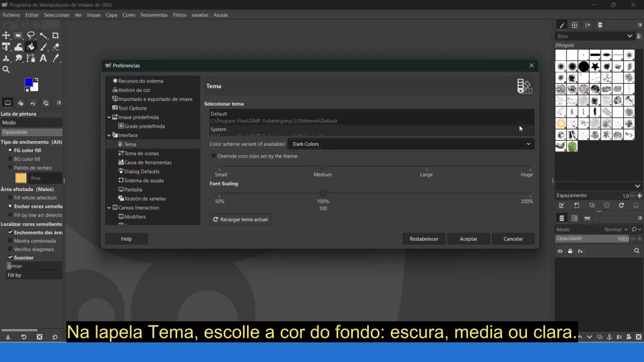Click the save tool preset icon bottom left
The image size is (644, 362).
click(x=8, y=337)
